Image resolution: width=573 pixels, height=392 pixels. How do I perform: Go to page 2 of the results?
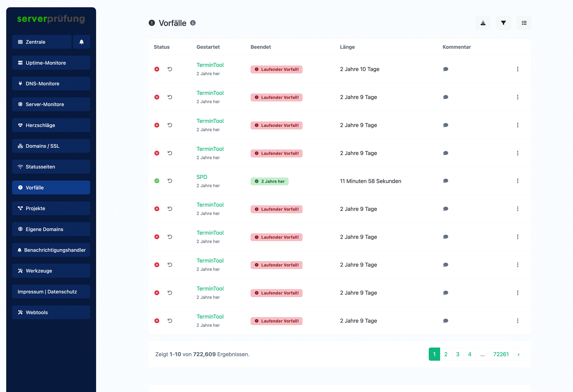click(446, 354)
